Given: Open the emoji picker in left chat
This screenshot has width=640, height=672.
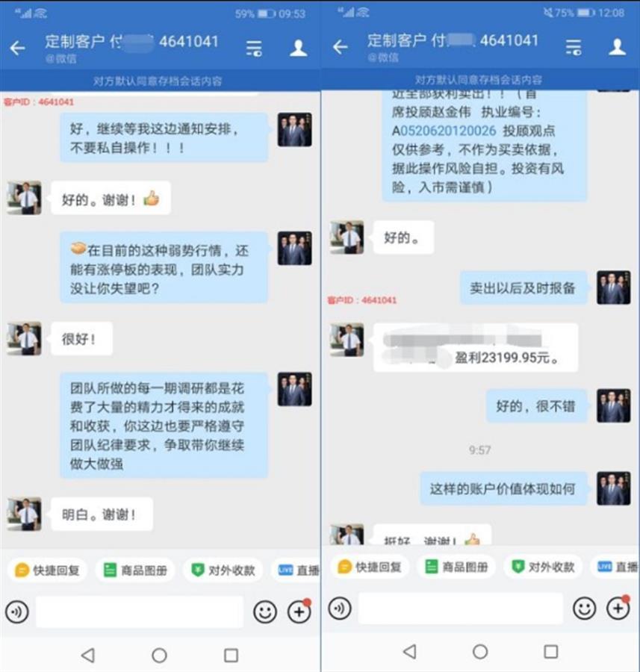Looking at the screenshot, I should tap(265, 612).
